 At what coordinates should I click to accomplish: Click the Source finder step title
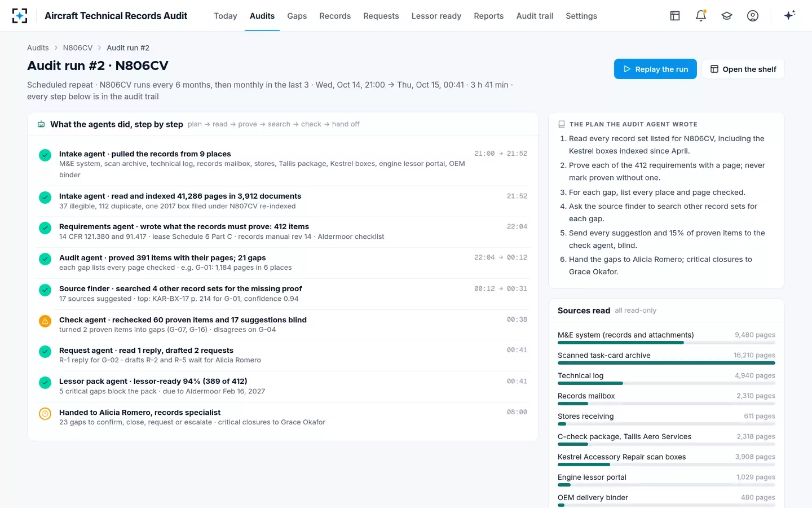tap(180, 288)
